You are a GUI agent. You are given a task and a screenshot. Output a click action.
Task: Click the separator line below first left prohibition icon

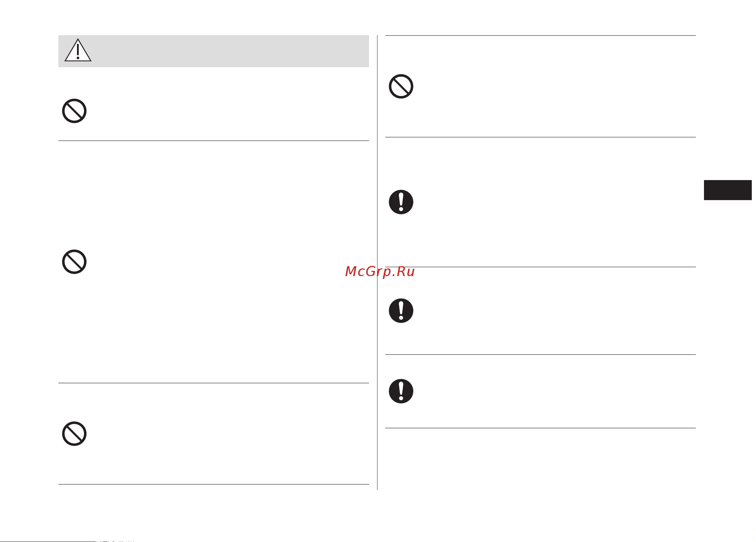click(214, 141)
